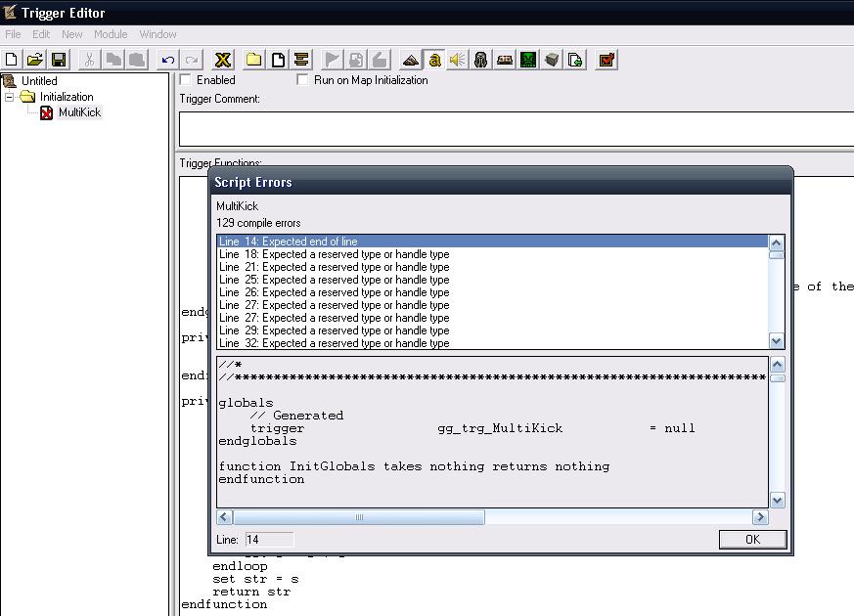Toggle the Enabled checkbox

186,80
